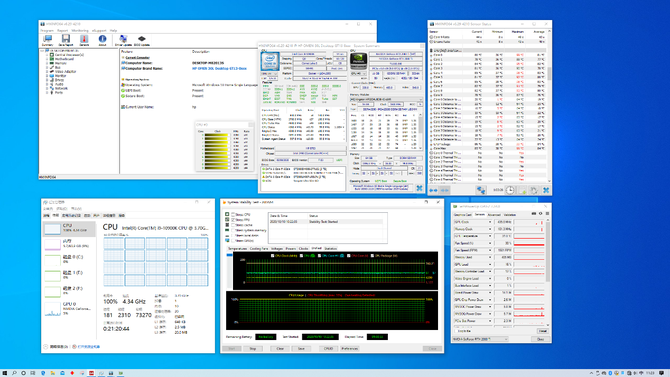Enable the Stress system memory checkbox
This screenshot has width=670, height=377.
coord(233,230)
